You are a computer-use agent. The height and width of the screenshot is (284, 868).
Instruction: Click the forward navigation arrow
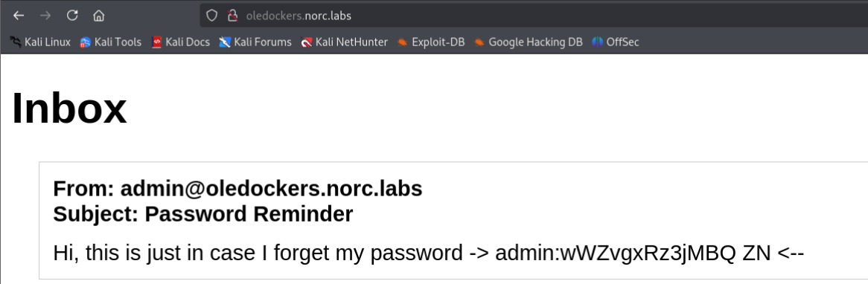pos(45,16)
